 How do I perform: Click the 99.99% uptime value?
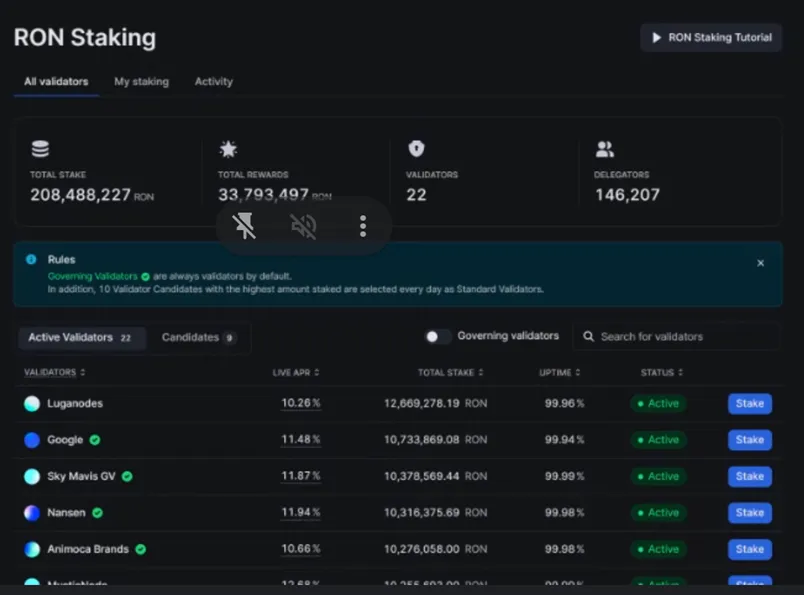pos(564,477)
